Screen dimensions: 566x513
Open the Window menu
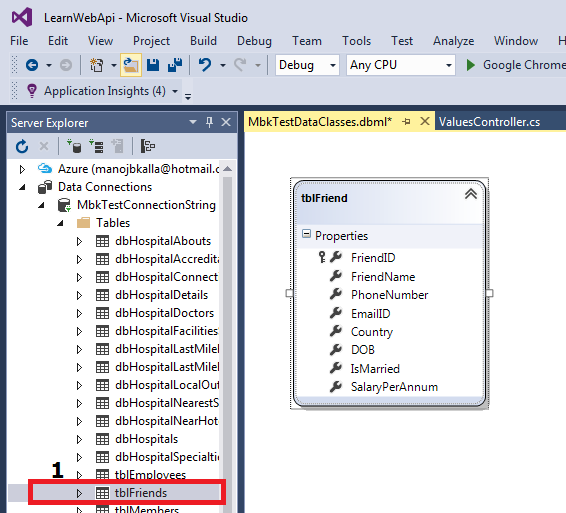pos(516,41)
